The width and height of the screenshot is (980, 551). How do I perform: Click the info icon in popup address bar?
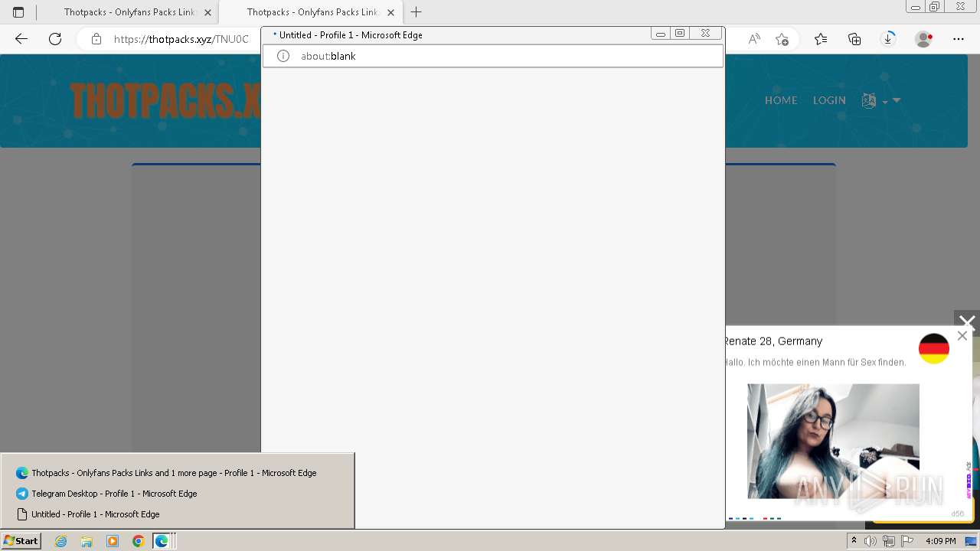[283, 56]
